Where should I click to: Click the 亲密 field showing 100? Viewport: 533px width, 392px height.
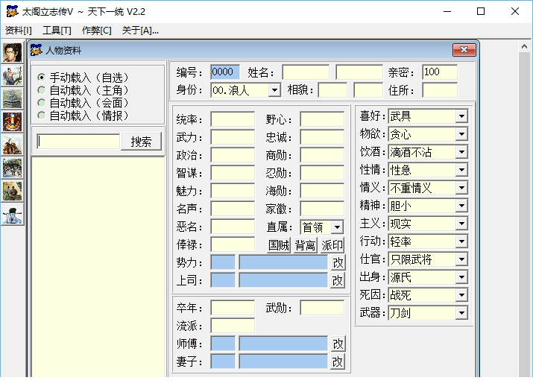click(440, 72)
